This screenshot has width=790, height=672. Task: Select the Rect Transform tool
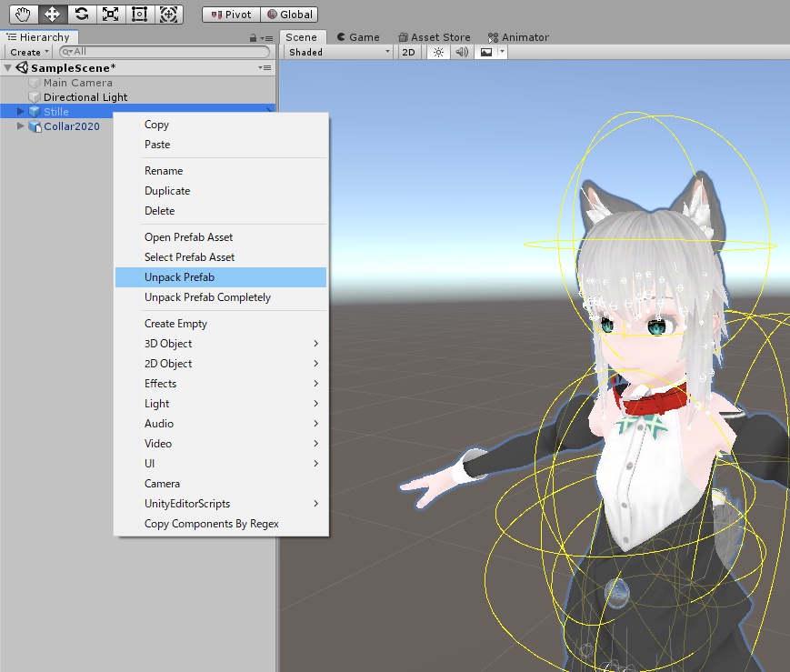[140, 15]
